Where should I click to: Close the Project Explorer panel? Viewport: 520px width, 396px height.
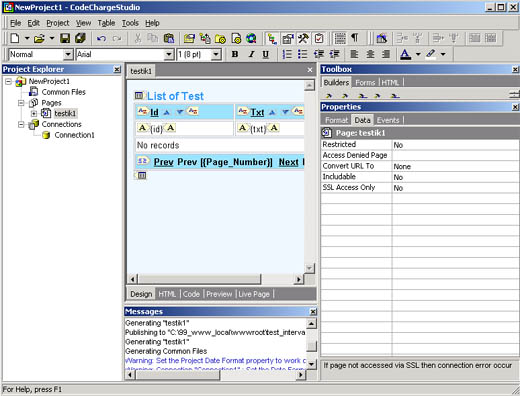[x=117, y=69]
